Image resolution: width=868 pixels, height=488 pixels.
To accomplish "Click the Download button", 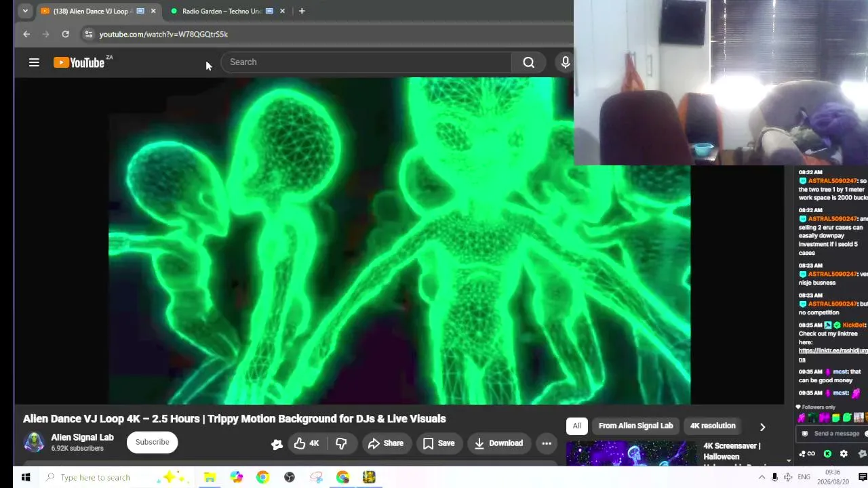I will pyautogui.click(x=498, y=443).
